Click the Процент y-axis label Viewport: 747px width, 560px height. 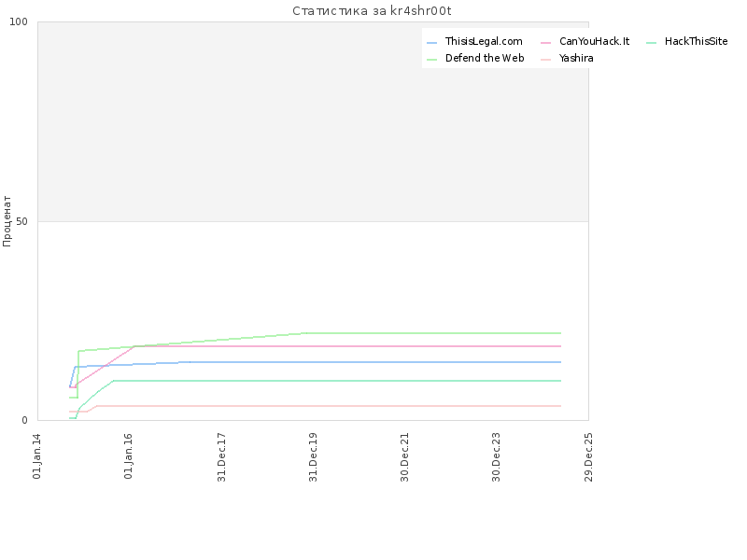(x=7, y=220)
